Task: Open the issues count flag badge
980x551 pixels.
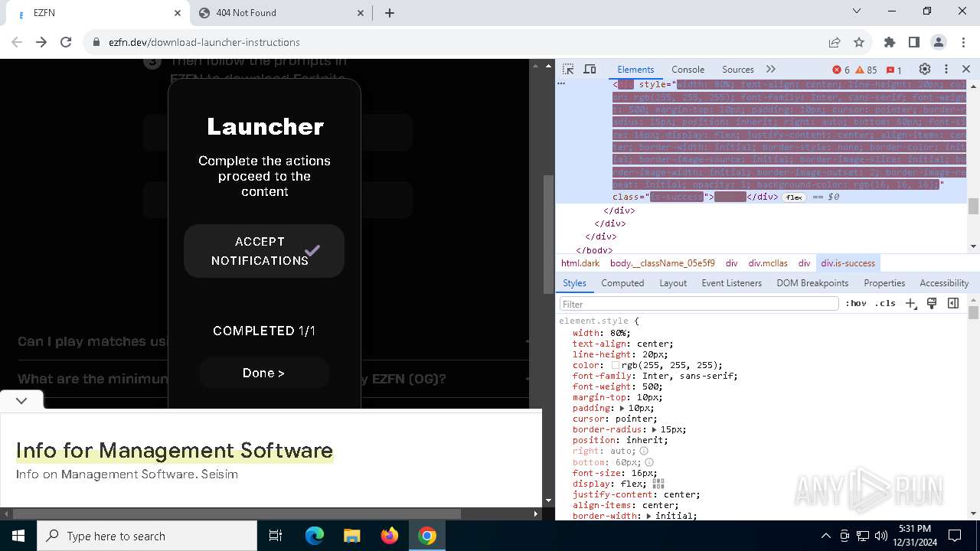Action: (x=893, y=70)
